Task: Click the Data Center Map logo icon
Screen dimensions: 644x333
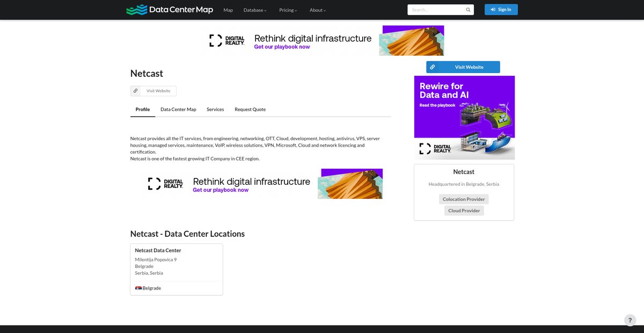Action: click(x=136, y=10)
